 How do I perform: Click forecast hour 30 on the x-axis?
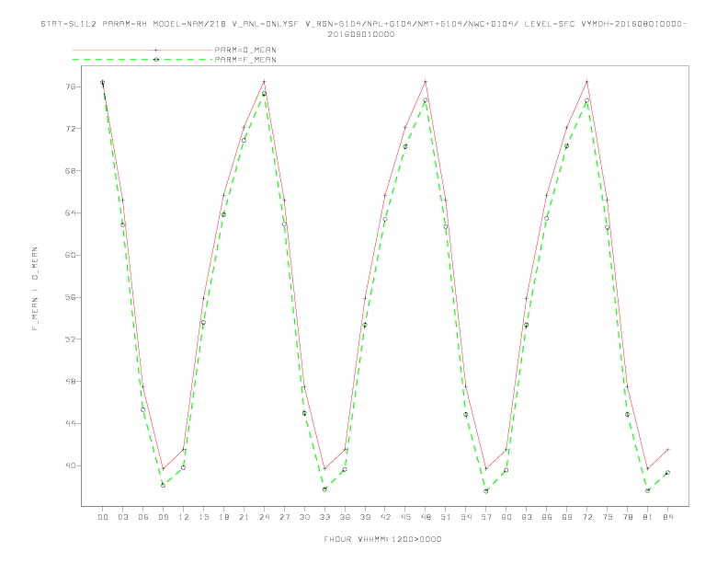coord(304,517)
